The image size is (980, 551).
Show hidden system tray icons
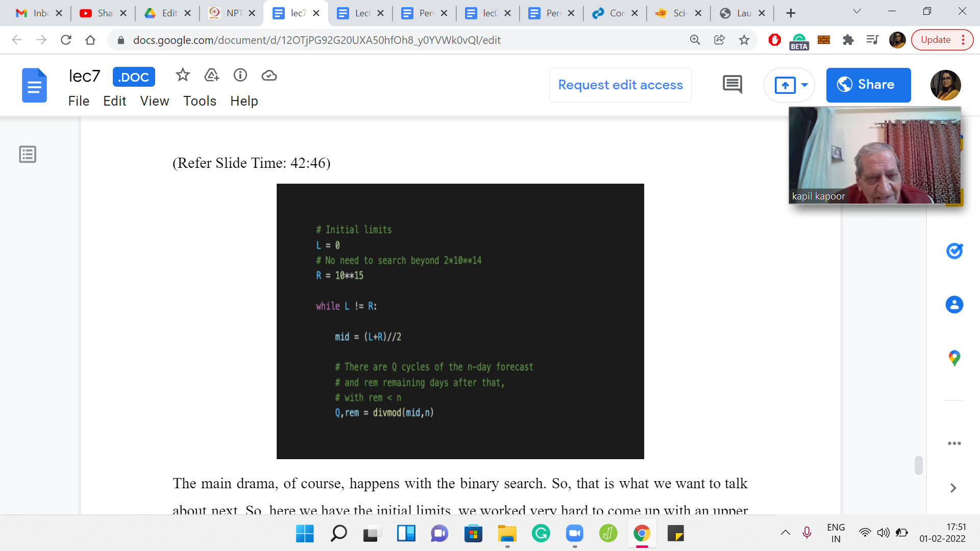[786, 533]
